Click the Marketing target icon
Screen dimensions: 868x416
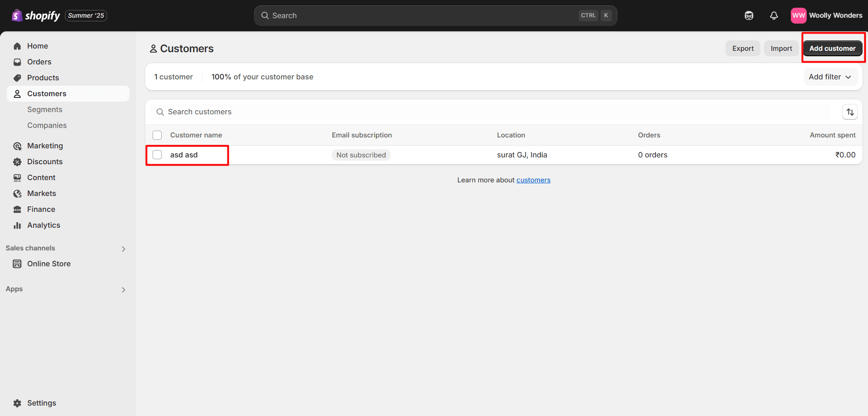click(17, 146)
